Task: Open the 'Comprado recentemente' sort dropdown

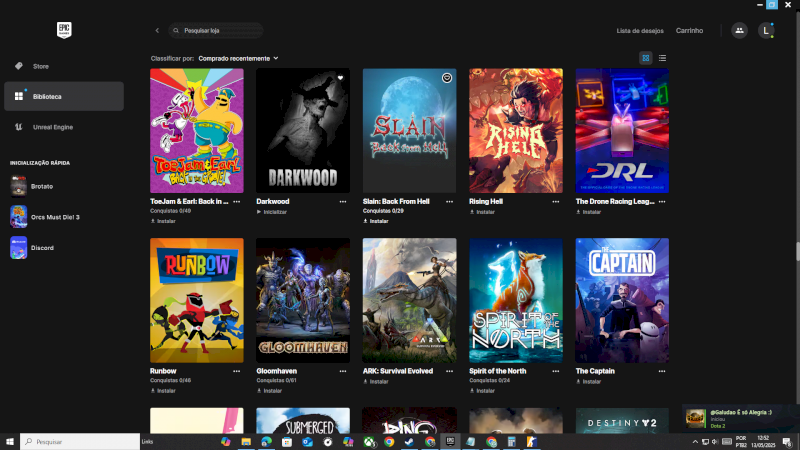Action: click(238, 58)
